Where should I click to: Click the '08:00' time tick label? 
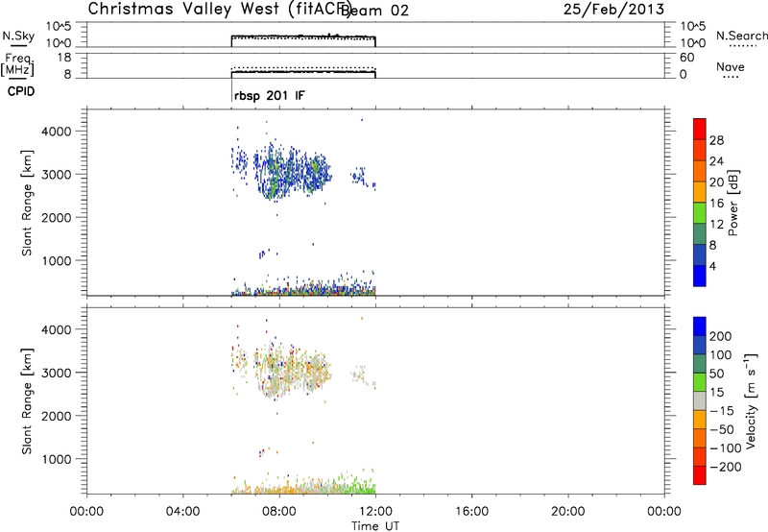point(279,512)
